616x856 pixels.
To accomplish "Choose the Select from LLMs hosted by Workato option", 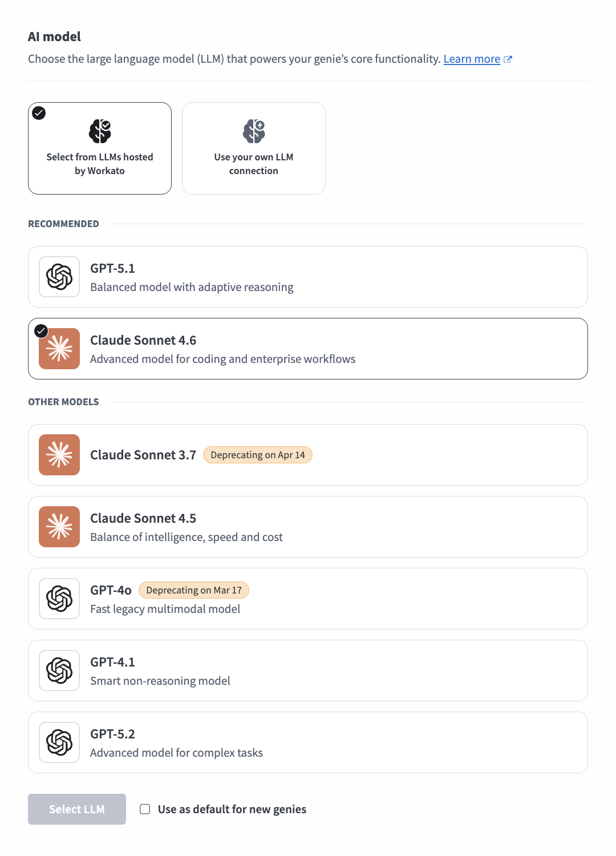I will 100,163.
